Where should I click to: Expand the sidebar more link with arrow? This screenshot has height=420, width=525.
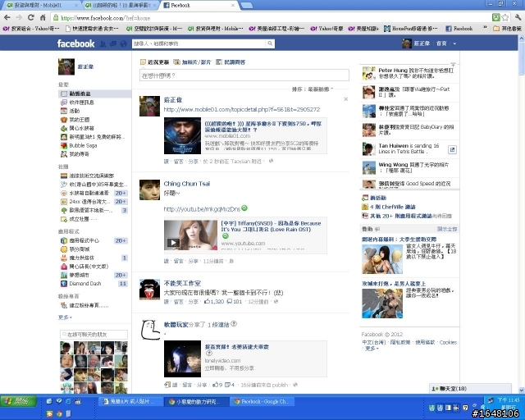pos(65,317)
